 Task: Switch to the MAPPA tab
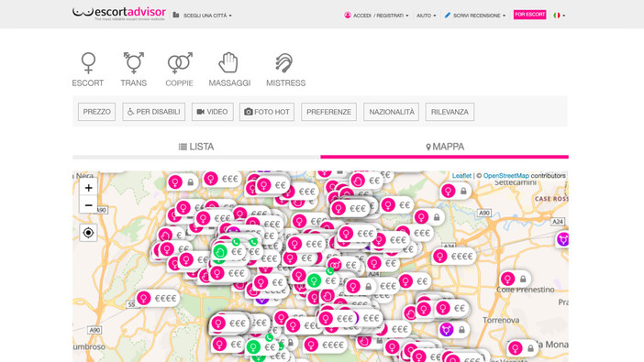point(444,147)
